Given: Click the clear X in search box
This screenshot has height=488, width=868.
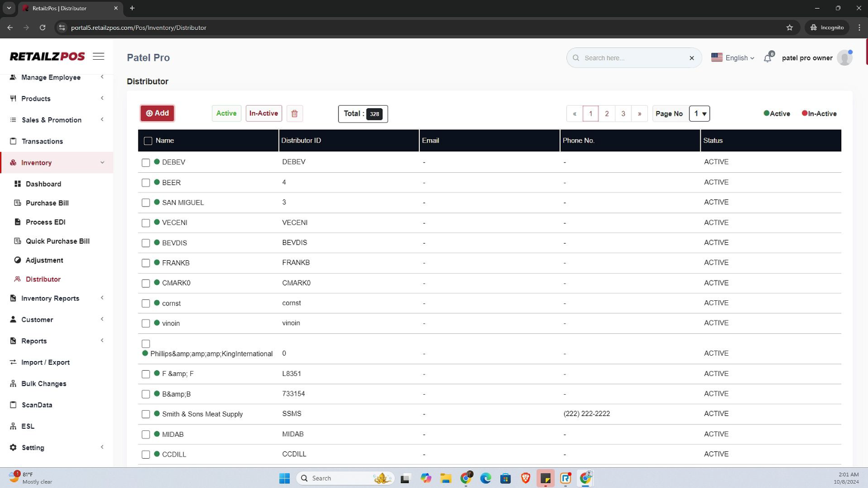Looking at the screenshot, I should (692, 58).
